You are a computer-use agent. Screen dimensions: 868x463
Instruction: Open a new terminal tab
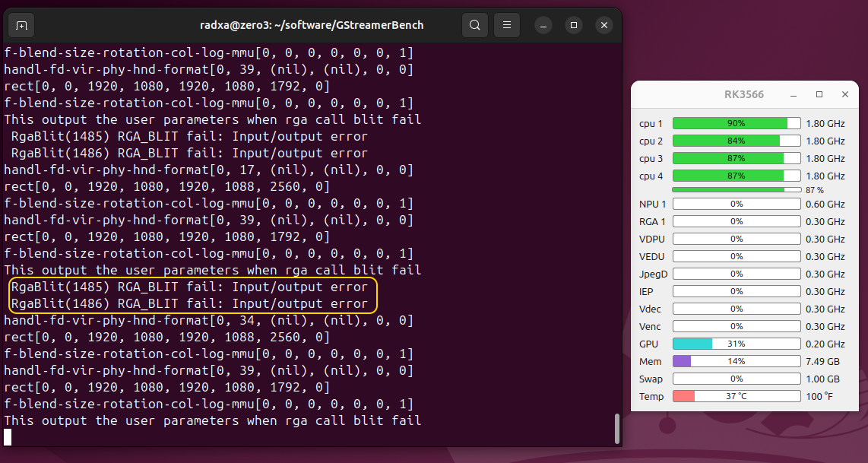click(x=21, y=26)
